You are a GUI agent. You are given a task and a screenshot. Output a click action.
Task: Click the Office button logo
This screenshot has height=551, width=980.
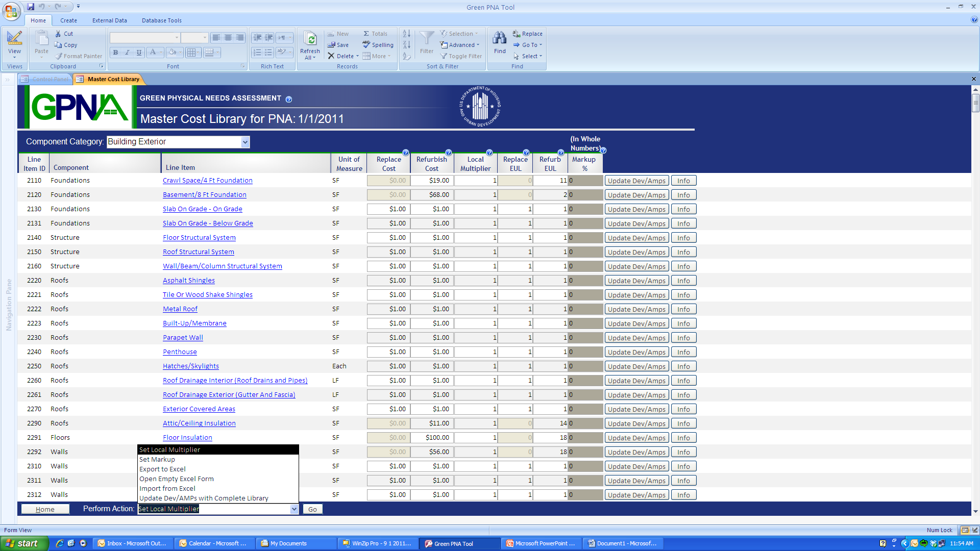pyautogui.click(x=11, y=10)
